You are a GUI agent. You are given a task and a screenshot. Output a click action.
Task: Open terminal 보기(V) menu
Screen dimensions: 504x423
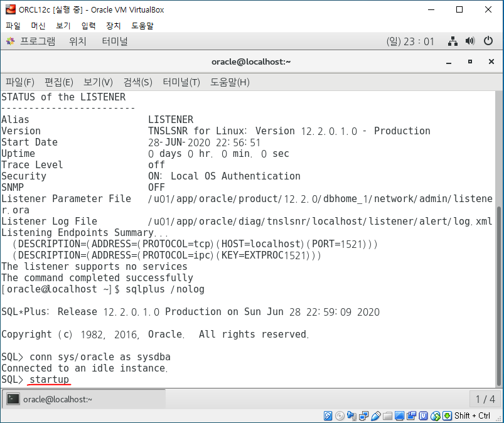(98, 82)
